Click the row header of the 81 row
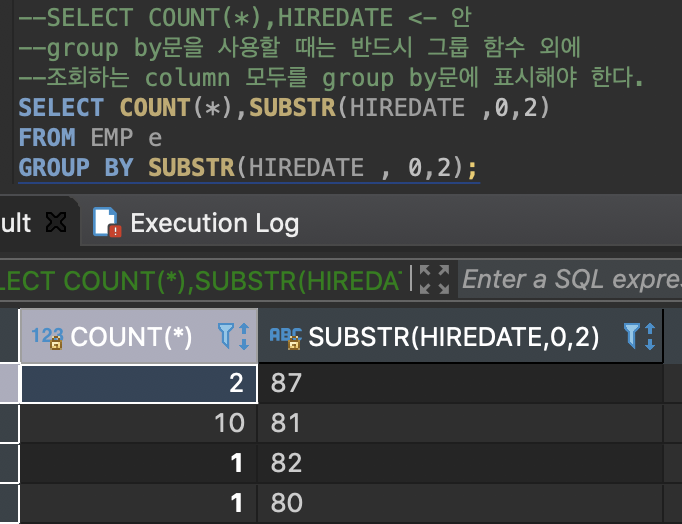Screen dimensions: 682x524 [x=9, y=423]
